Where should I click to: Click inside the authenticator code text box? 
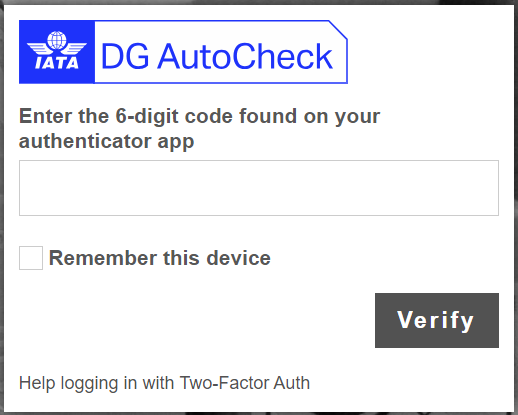(259, 188)
